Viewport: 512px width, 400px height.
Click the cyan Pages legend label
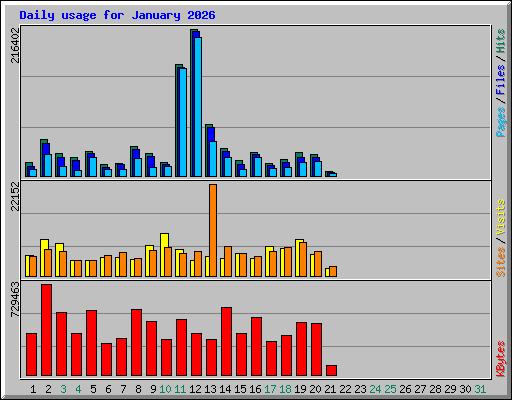tap(500, 122)
